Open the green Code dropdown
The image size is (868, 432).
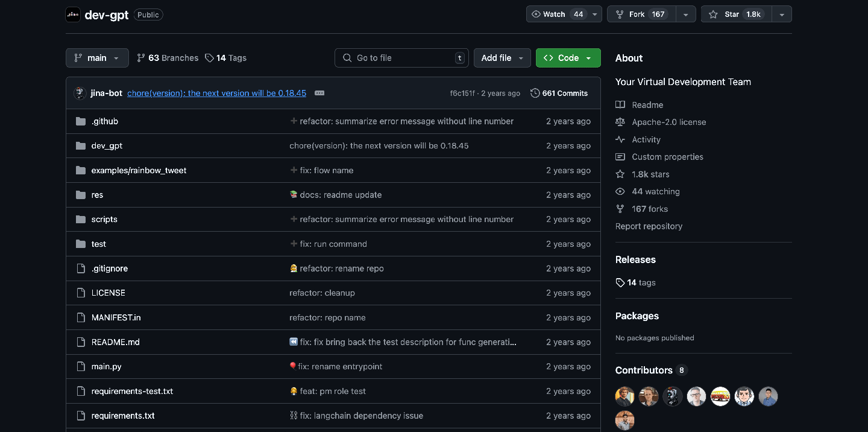[x=568, y=58]
